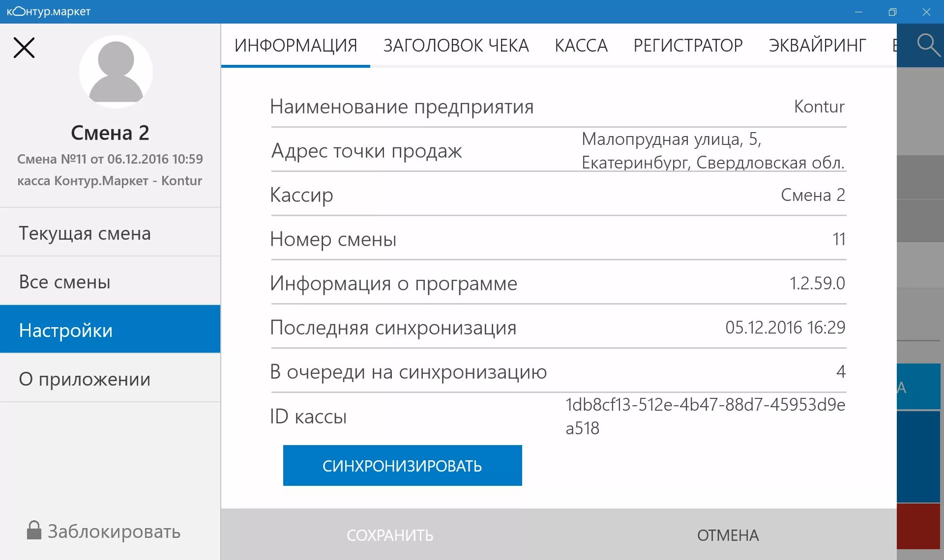This screenshot has height=560, width=944.
Task: Switch to the РЕГИСТРАТОР tab
Action: (688, 45)
